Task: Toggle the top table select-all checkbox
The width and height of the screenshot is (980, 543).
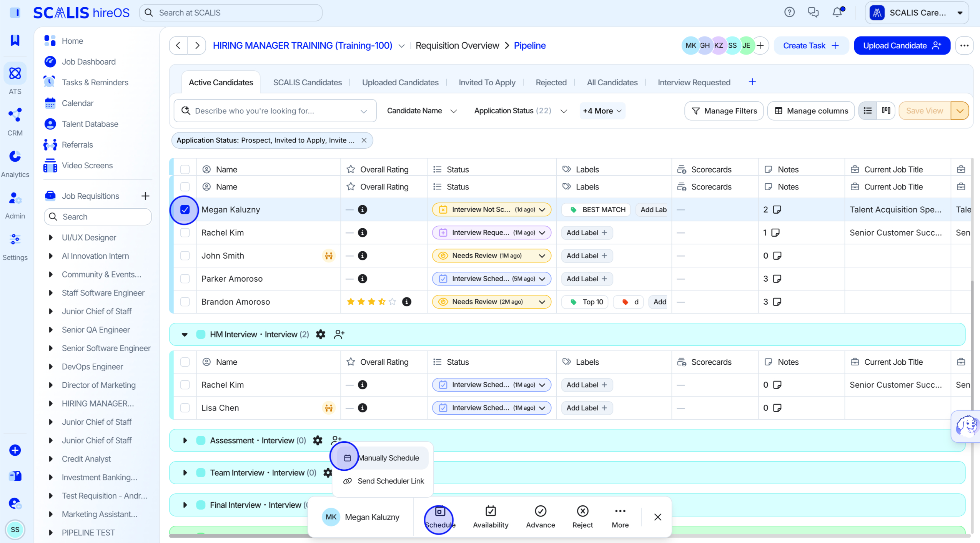Action: [x=185, y=169]
